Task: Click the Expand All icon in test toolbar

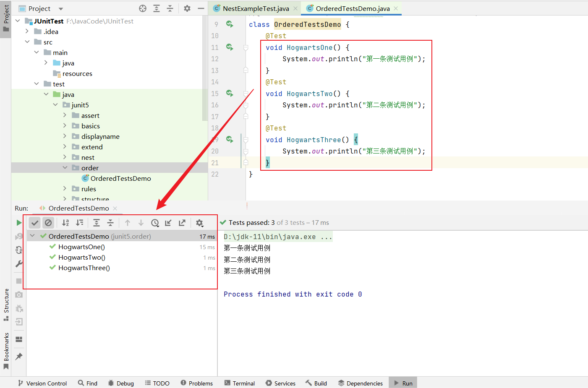Action: pos(97,223)
